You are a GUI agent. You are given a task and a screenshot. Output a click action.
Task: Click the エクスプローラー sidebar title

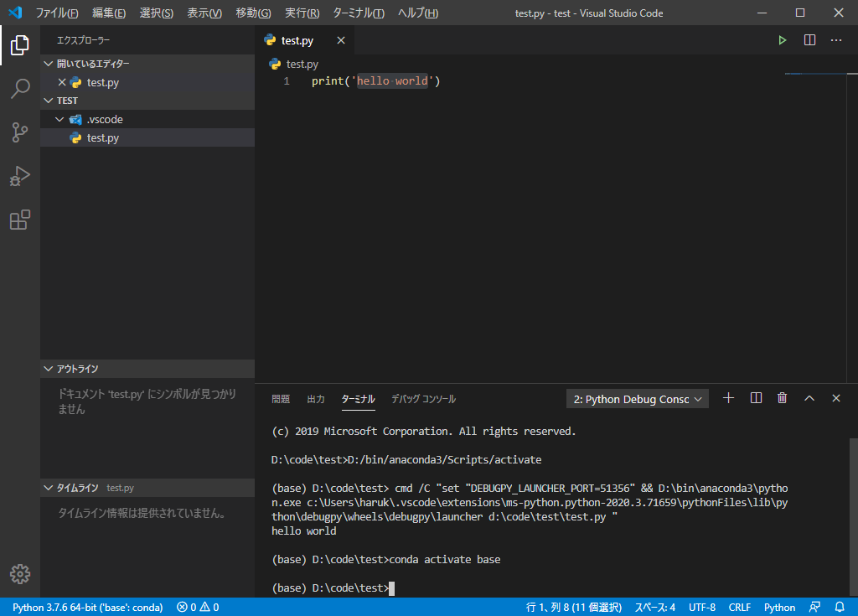[x=83, y=40]
